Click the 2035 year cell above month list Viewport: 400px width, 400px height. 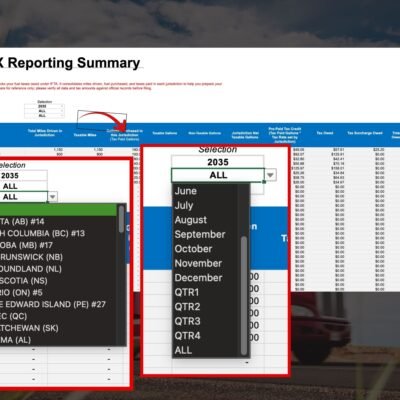click(x=218, y=162)
